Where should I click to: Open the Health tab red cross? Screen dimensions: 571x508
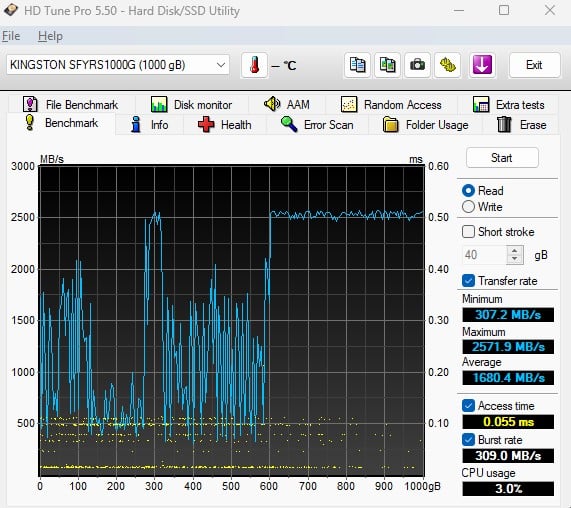point(225,125)
